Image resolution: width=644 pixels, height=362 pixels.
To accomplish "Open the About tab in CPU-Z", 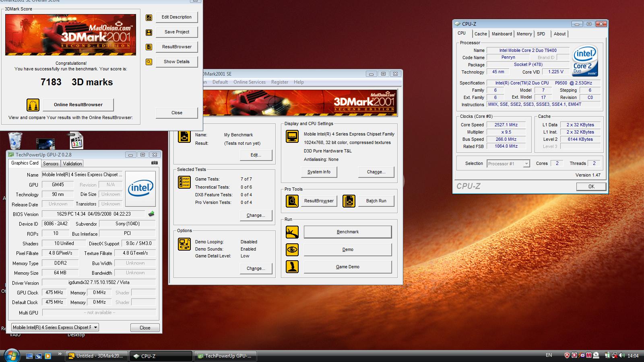I will point(559,34).
